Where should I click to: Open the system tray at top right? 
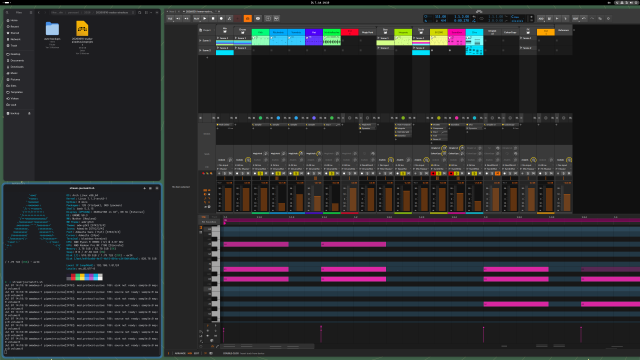pyautogui.click(x=626, y=2)
